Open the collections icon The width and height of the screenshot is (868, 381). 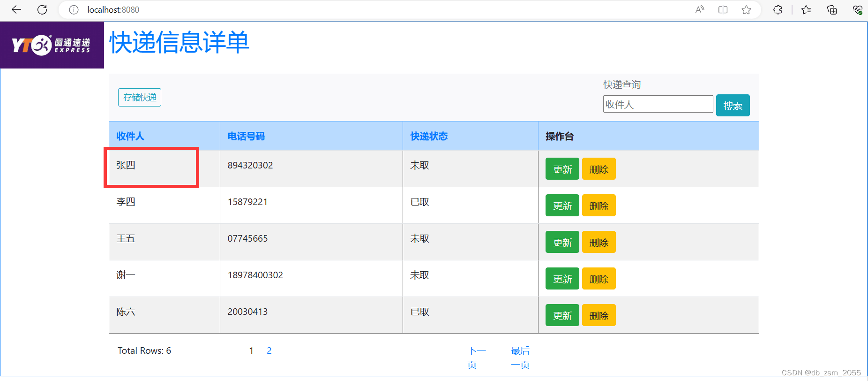[x=832, y=10]
